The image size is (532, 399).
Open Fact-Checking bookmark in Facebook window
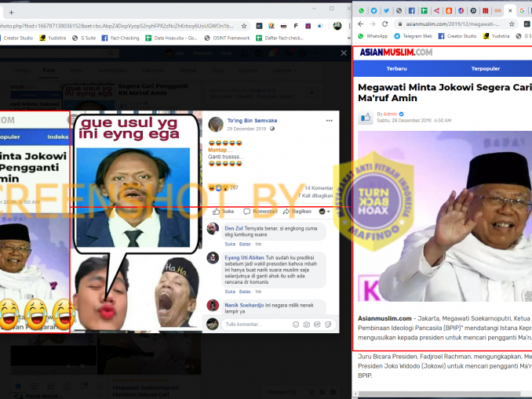pos(121,38)
